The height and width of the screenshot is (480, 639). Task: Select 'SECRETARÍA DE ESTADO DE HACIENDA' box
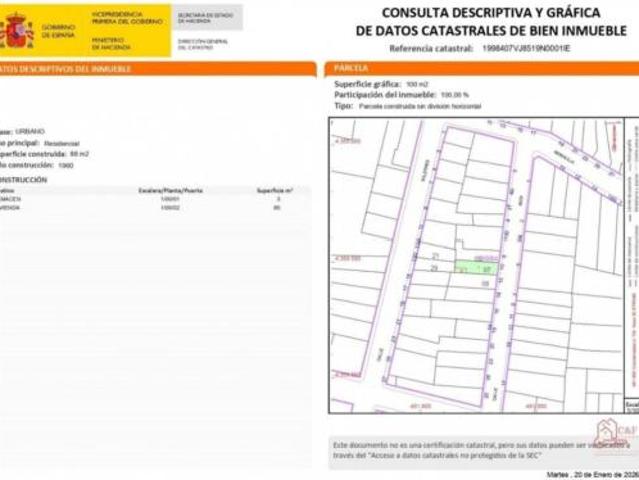207,18
